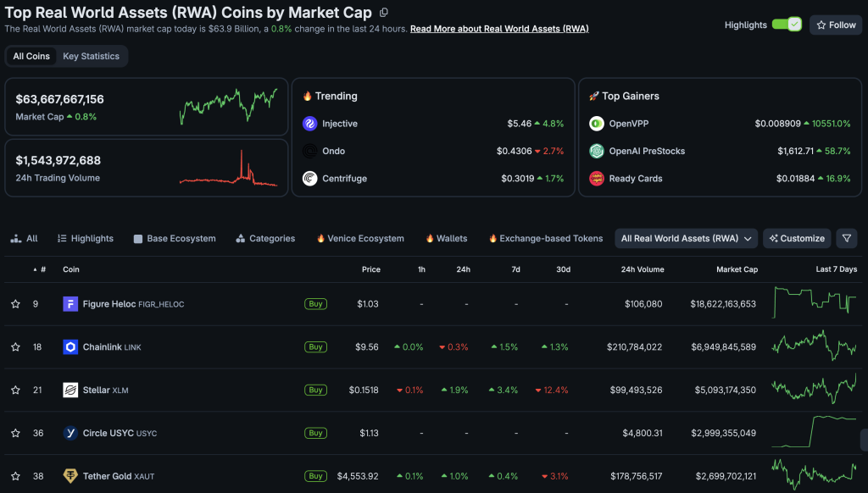The width and height of the screenshot is (868, 493).
Task: Click the Ondo coin icon in Trending
Action: pos(310,151)
